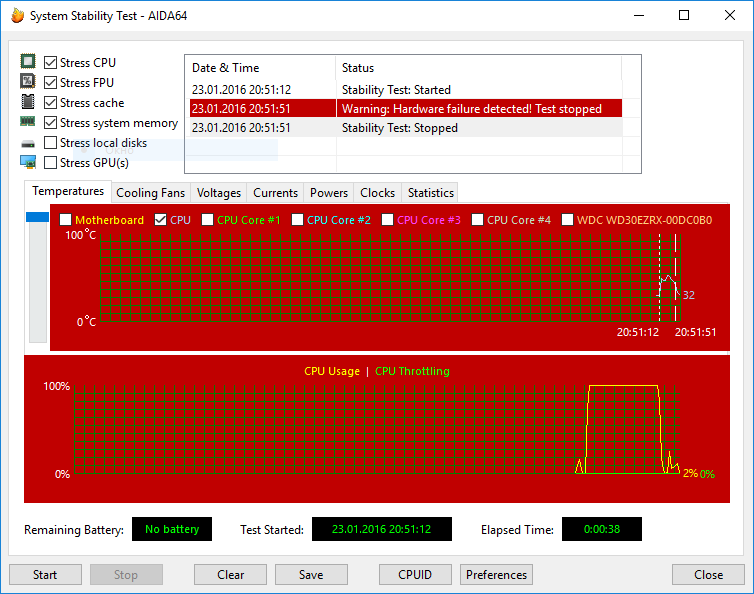Screen dimensions: 754x594
Task: Click the CPU Throttling legend label
Action: coord(412,371)
